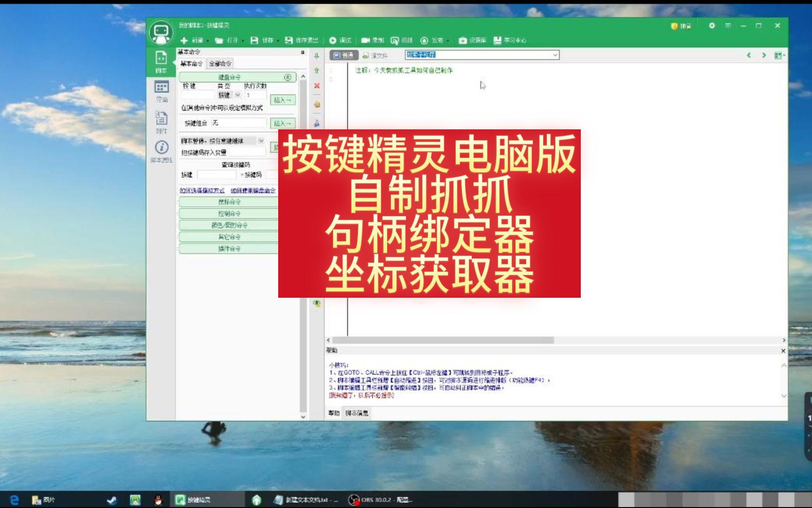Expand the dropdown arrow beside 发布
The height and width of the screenshot is (508, 812).
448,41
